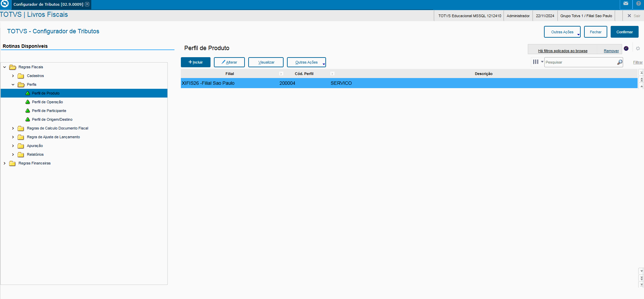Screen dimensions: 644x299
Task: Click the Remover filters link
Action: [611, 51]
